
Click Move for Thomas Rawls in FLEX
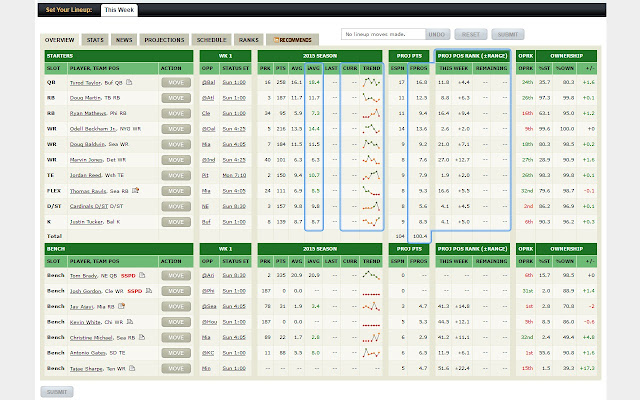pyautogui.click(x=176, y=191)
